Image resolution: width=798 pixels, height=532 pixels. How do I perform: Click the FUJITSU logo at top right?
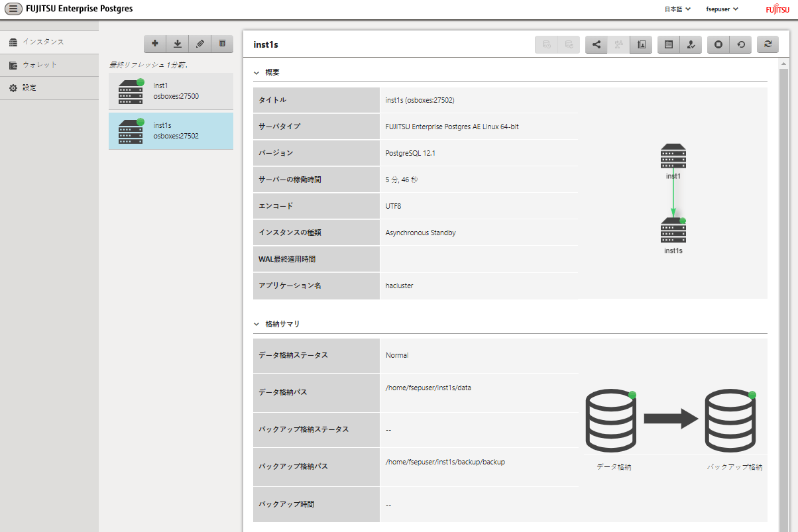point(777,9)
